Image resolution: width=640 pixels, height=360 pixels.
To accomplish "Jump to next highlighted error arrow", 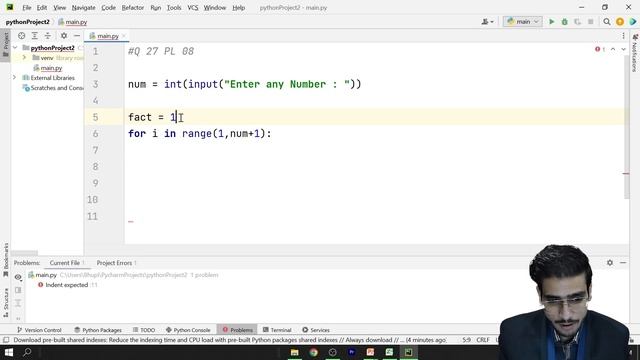I will pos(623,49).
